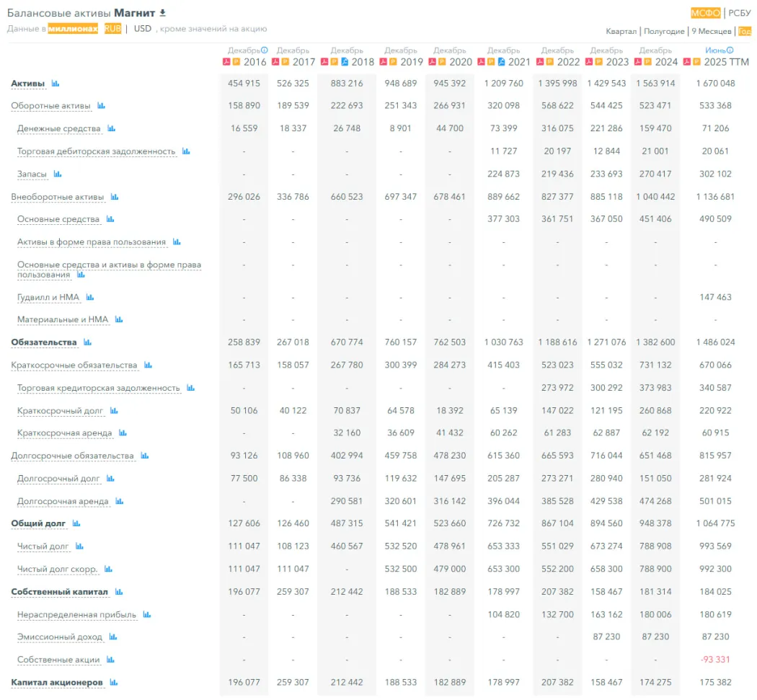Click the Краткосрочные обязательства link

[74, 365]
